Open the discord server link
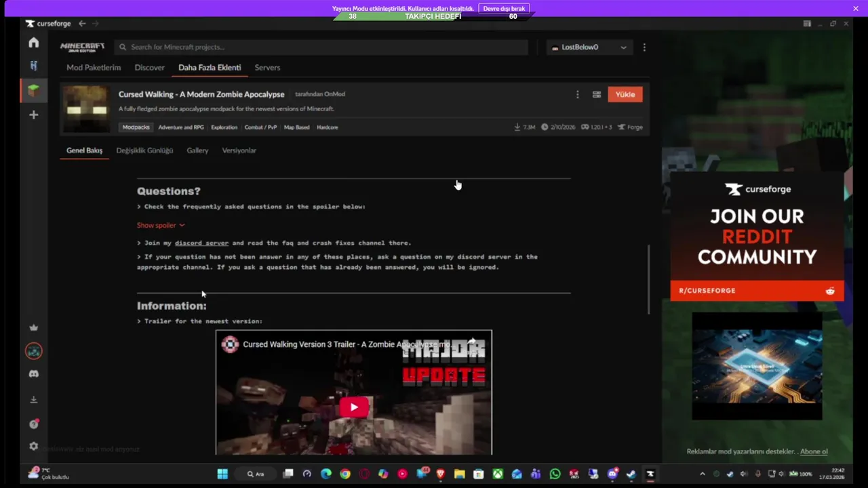This screenshot has height=488, width=868. 201,243
